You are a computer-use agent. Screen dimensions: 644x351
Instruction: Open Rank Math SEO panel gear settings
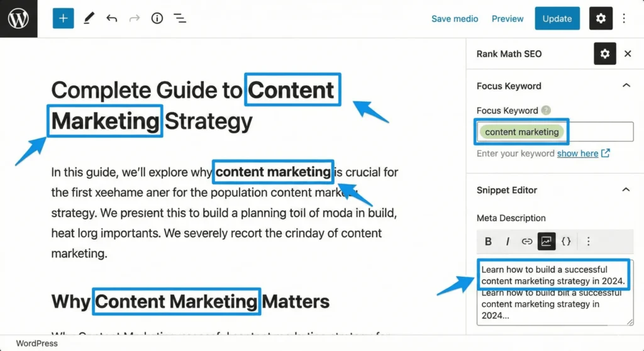(x=604, y=54)
